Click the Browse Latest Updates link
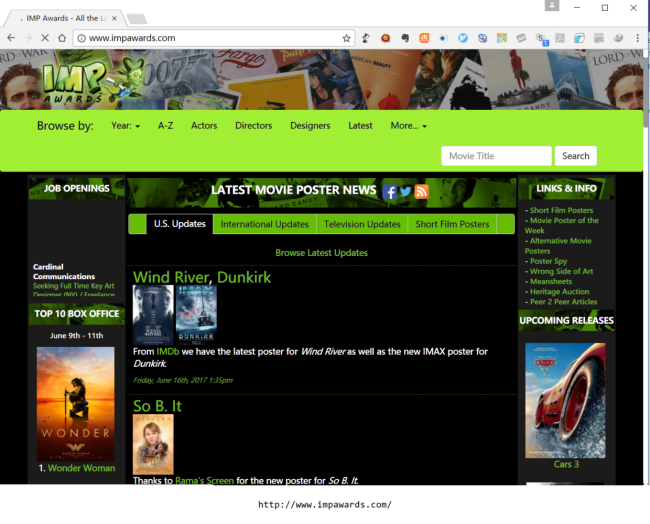 coord(321,253)
